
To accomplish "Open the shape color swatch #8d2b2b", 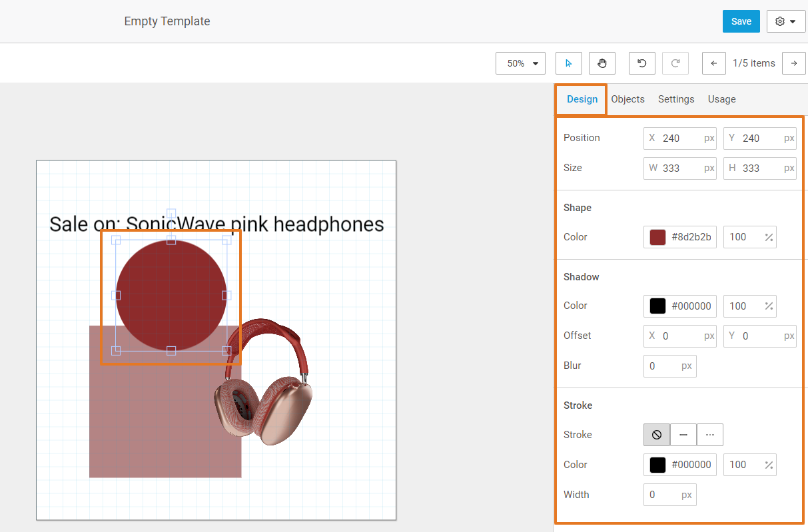I will 657,237.
